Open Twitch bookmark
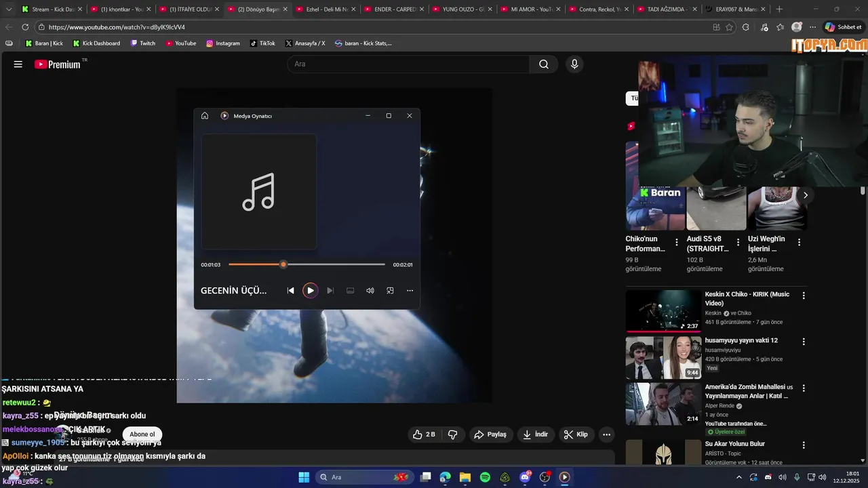The width and height of the screenshot is (868, 488). pos(143,43)
